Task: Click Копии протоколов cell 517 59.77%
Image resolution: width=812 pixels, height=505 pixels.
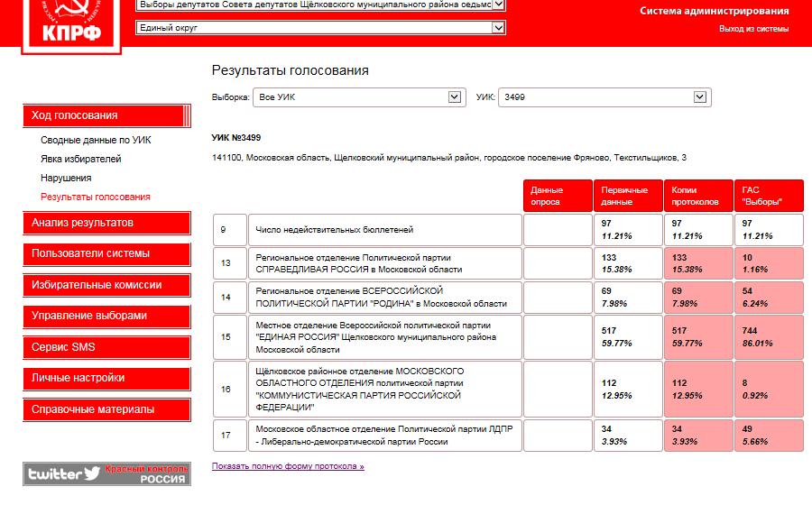Action: (698, 337)
